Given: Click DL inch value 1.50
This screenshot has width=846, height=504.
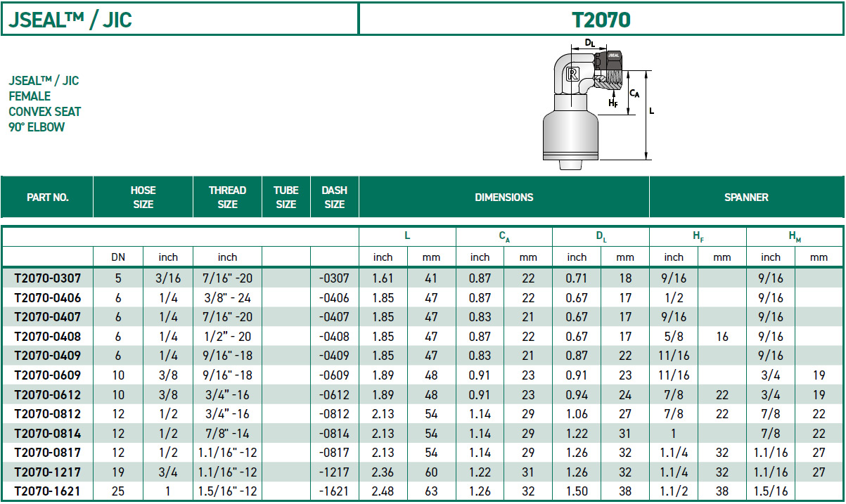Looking at the screenshot, I should tap(577, 491).
